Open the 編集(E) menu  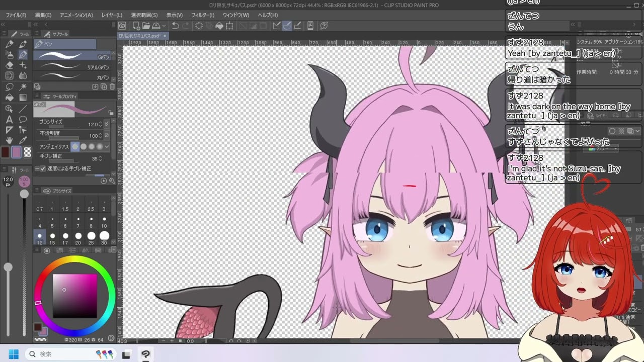[43, 15]
